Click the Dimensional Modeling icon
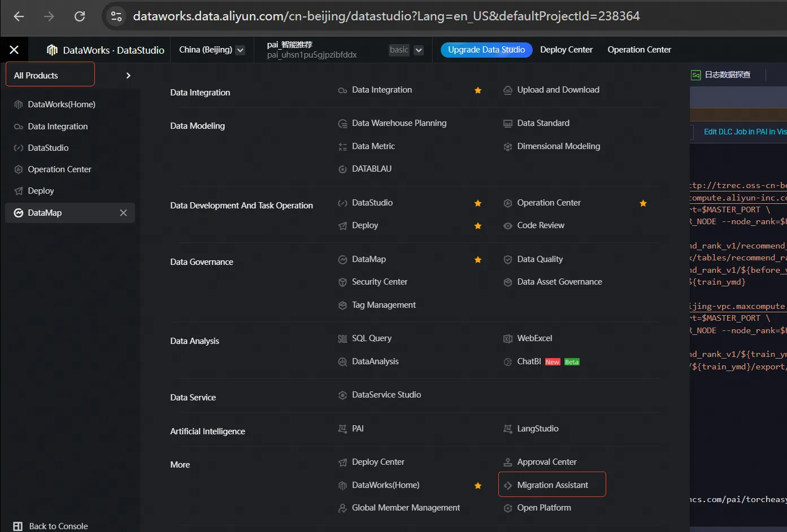The image size is (787, 532). point(508,147)
